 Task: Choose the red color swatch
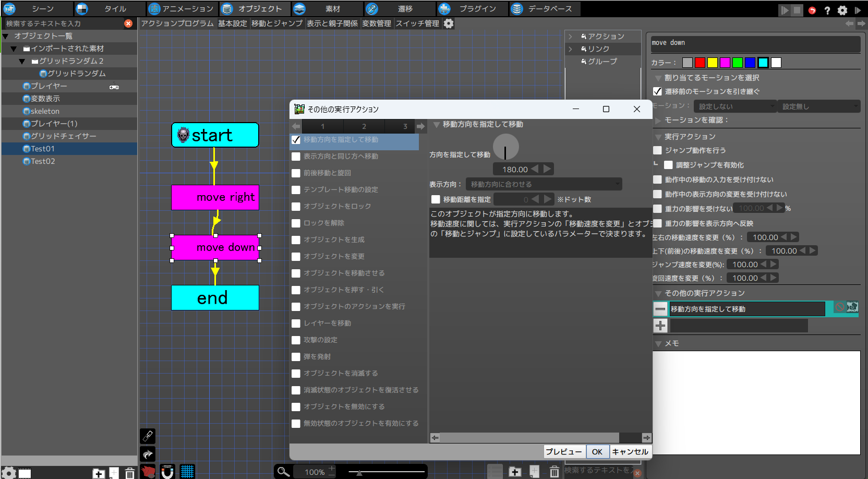click(700, 63)
